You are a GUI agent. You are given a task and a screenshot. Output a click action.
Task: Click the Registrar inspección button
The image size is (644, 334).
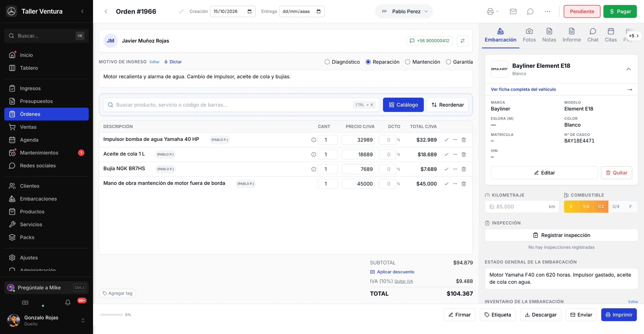[561, 235]
